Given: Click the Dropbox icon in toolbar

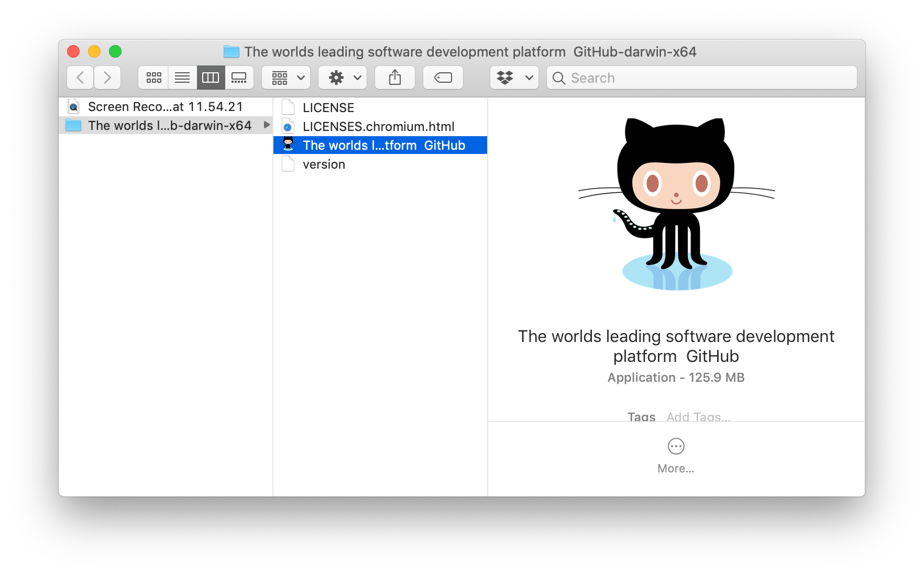Looking at the screenshot, I should [x=506, y=77].
